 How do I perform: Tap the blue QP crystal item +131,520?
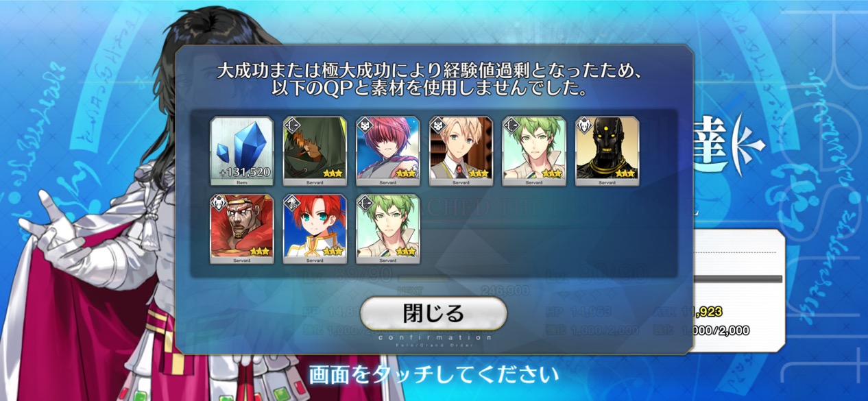[242, 151]
